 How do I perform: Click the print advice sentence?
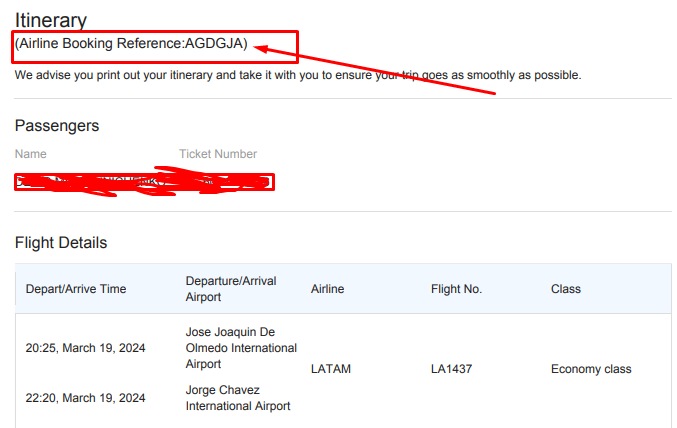298,75
